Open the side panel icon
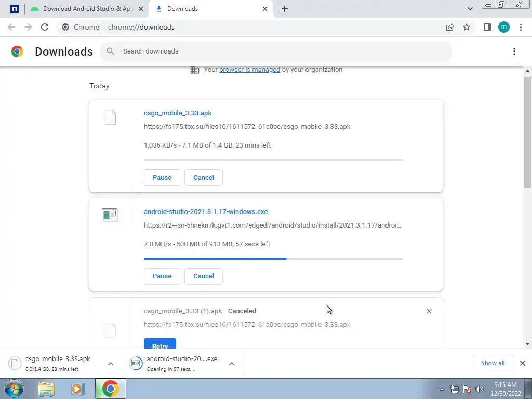The width and height of the screenshot is (532, 399). [x=487, y=27]
